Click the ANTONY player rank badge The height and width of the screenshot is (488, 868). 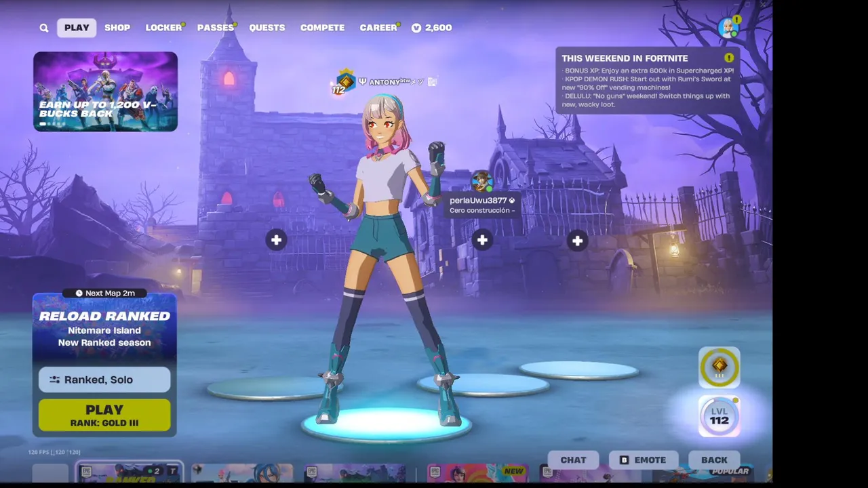345,82
